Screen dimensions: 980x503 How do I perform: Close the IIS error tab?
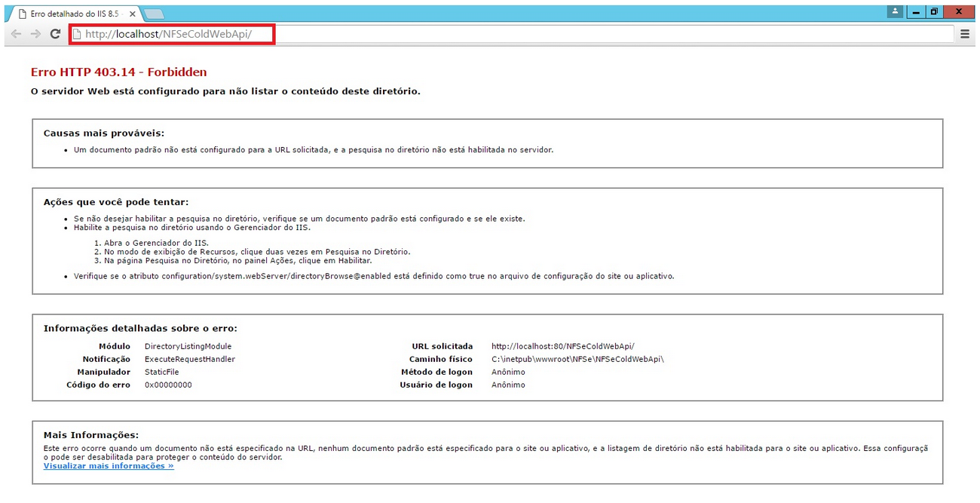[133, 13]
